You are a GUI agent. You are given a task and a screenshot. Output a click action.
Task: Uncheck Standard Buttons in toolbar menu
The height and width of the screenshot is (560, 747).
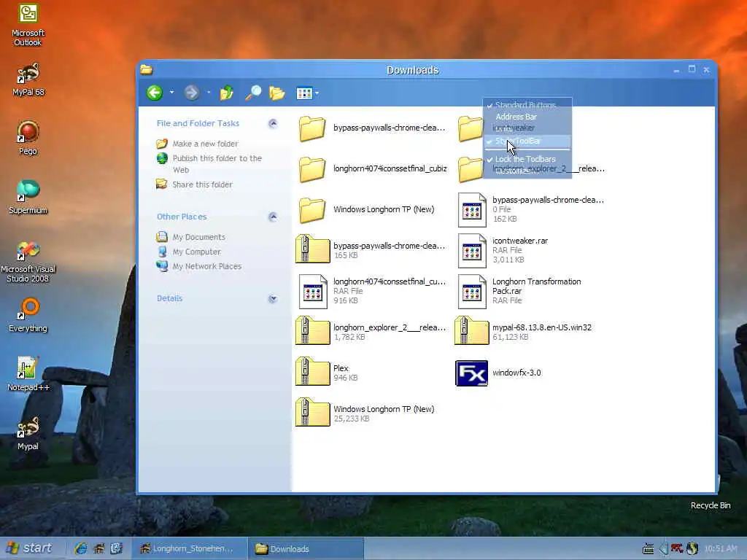pos(527,105)
